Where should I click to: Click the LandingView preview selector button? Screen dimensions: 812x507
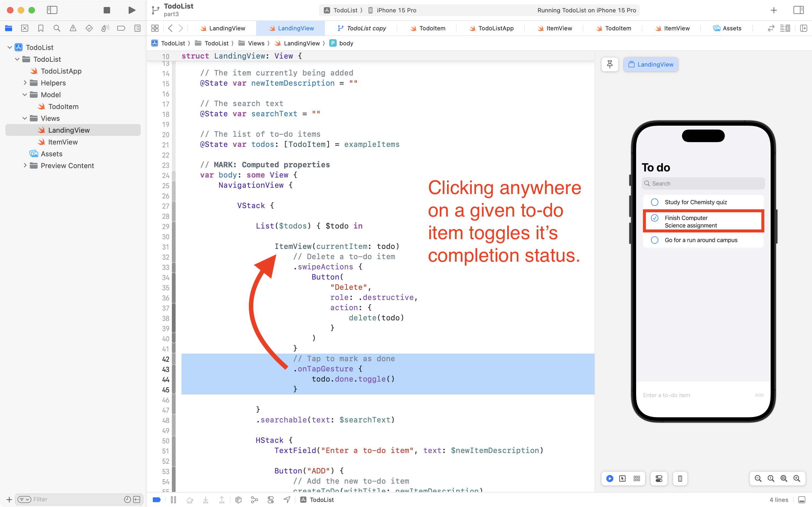650,64
